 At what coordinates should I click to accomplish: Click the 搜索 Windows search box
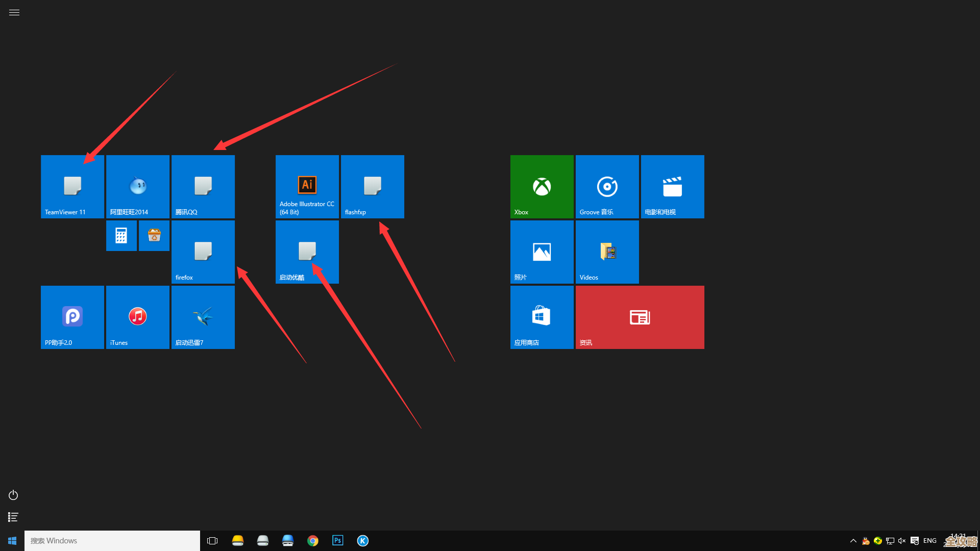112,541
